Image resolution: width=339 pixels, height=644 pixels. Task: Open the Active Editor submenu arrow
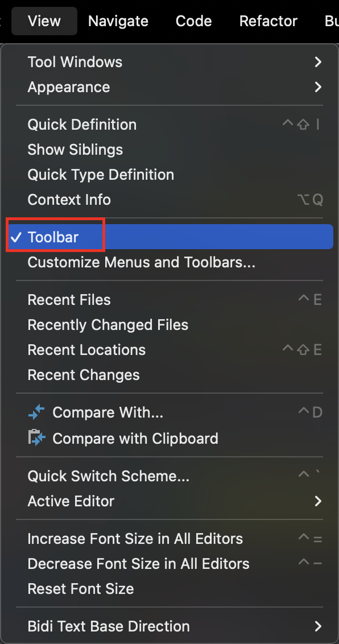[x=317, y=501]
